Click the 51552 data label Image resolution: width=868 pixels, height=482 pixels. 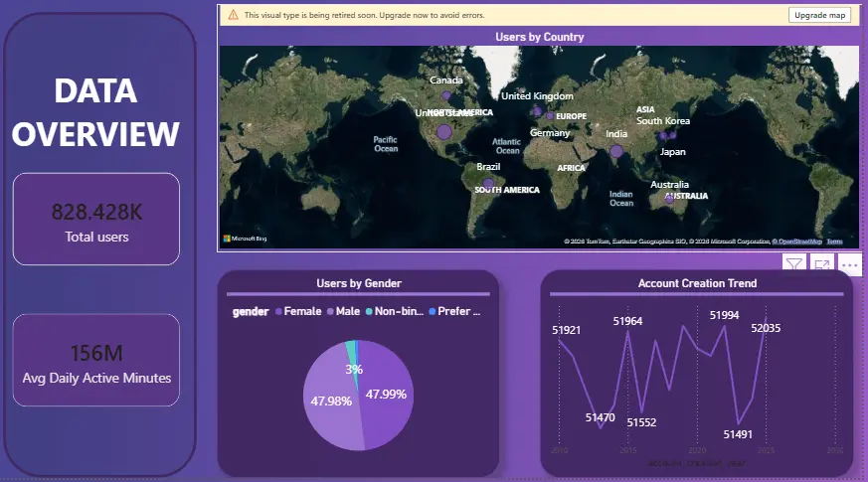click(641, 422)
